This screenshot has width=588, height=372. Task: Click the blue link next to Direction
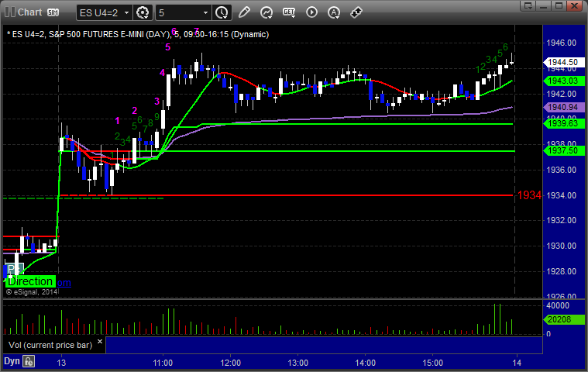click(x=64, y=282)
